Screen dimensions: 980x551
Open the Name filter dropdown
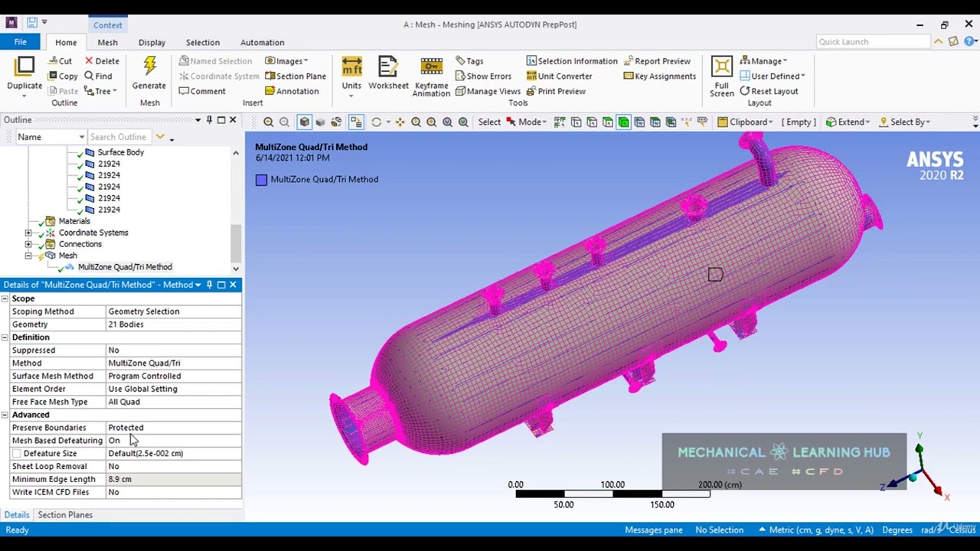click(x=81, y=137)
